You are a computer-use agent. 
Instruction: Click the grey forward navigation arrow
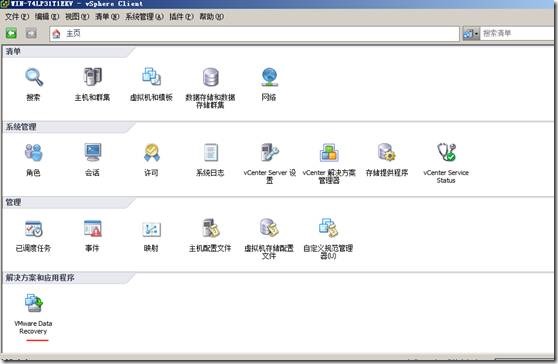click(x=31, y=34)
